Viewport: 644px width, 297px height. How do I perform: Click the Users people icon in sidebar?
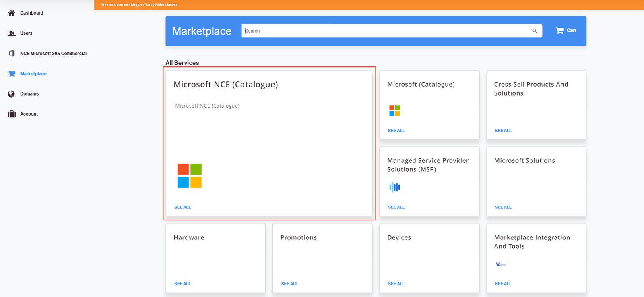(12, 33)
